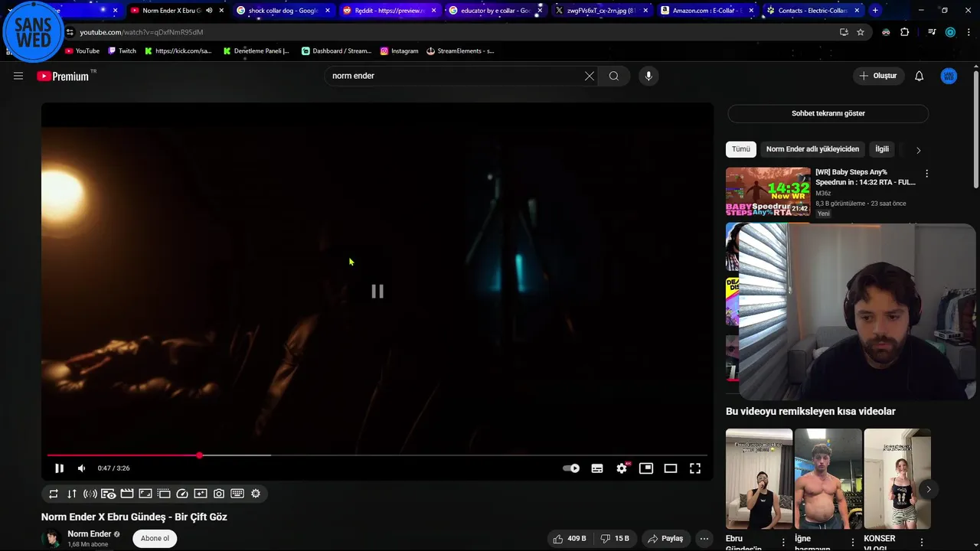Open Twitch bookmark in bookmarks bar
Viewport: 980px width, 551px height.
(x=122, y=51)
